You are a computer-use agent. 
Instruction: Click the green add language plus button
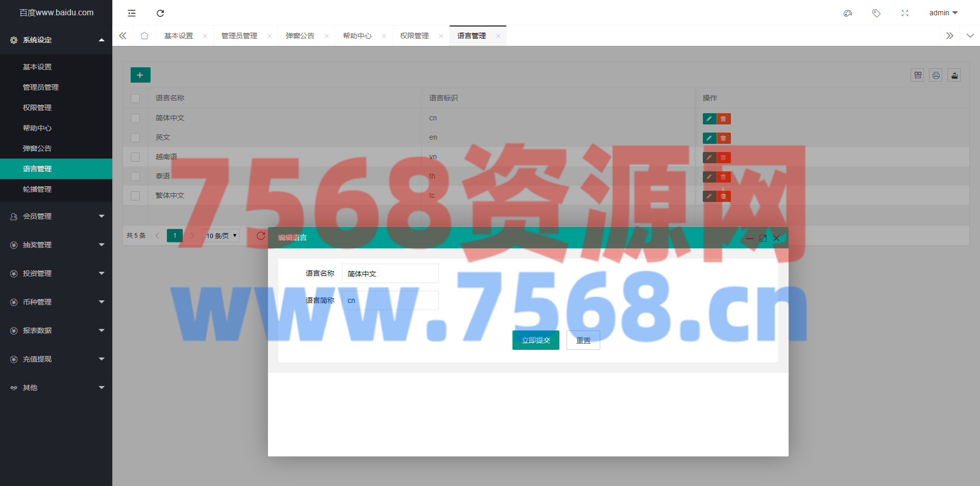click(x=140, y=75)
